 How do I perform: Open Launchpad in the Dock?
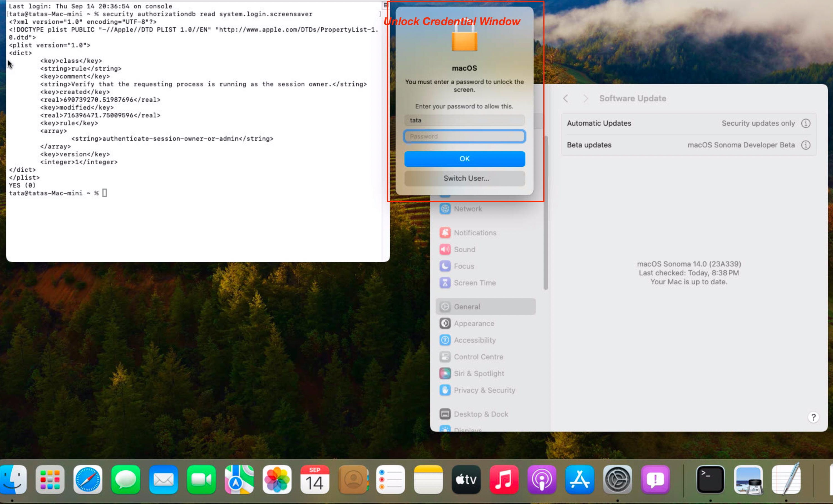pos(50,479)
